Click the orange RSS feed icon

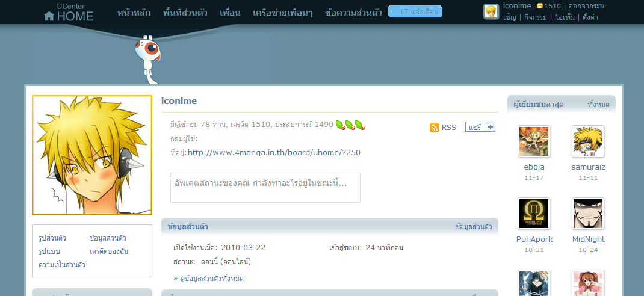point(435,128)
